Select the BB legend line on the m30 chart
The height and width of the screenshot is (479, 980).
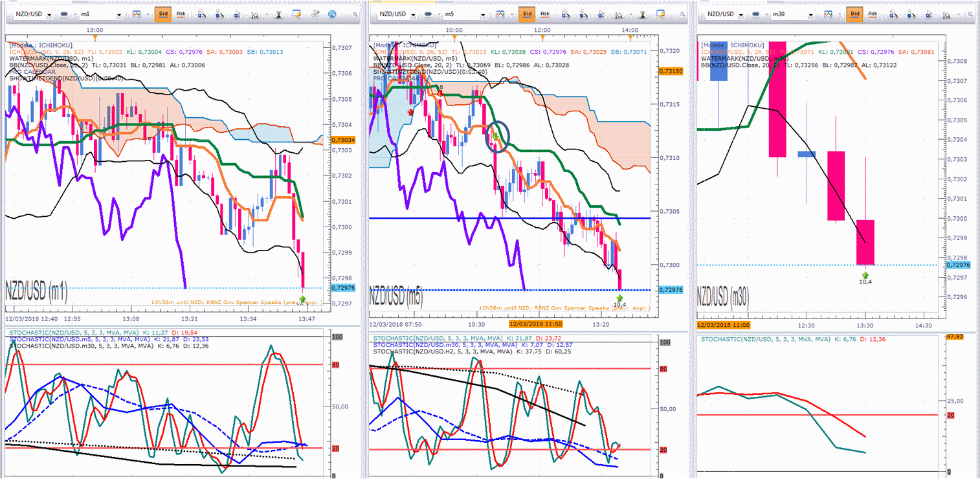point(799,65)
